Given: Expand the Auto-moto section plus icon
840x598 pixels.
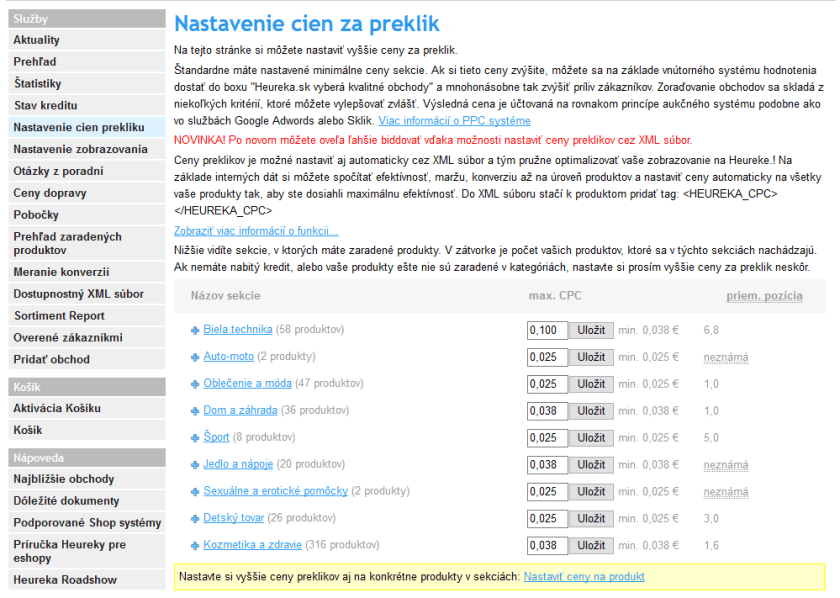Looking at the screenshot, I should pyautogui.click(x=195, y=357).
